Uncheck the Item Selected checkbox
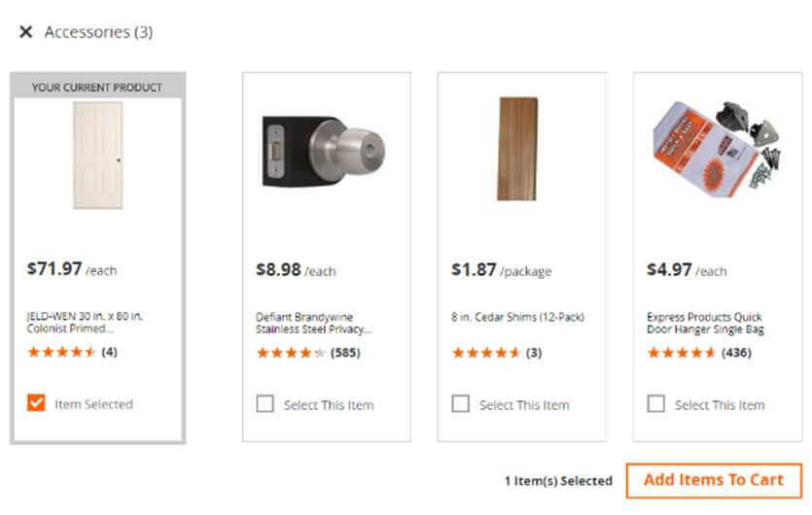This screenshot has width=812, height=515. pyautogui.click(x=36, y=402)
